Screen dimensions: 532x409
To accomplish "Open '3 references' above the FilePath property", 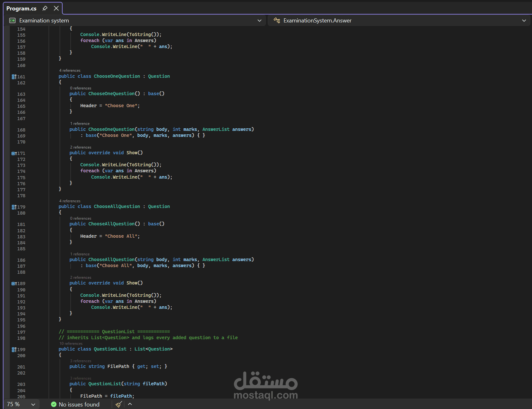I will pyautogui.click(x=81, y=361).
